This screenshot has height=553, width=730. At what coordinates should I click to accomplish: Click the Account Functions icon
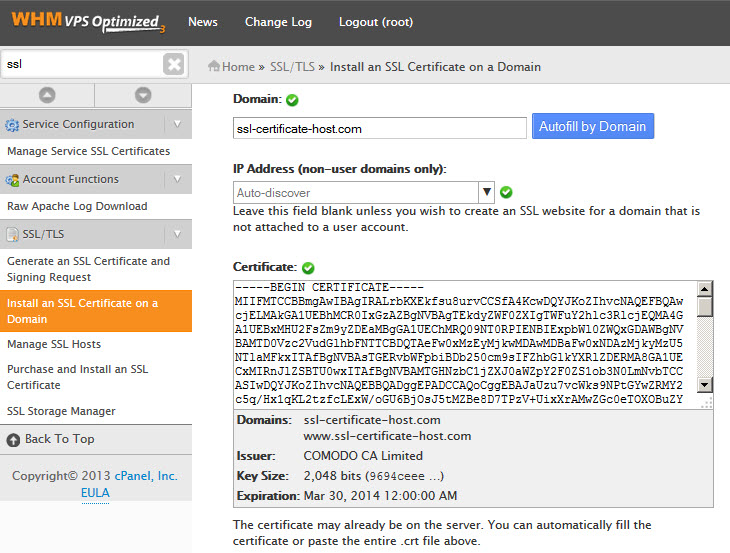pos(13,180)
